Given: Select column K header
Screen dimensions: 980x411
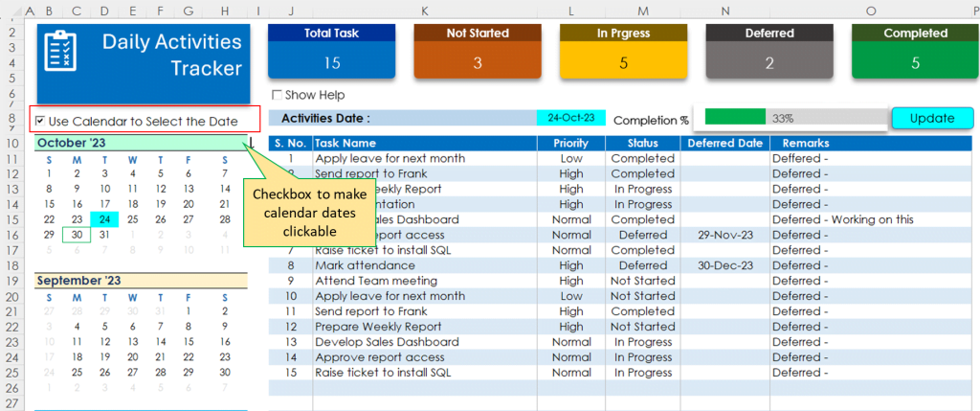Looking at the screenshot, I should pos(425,11).
